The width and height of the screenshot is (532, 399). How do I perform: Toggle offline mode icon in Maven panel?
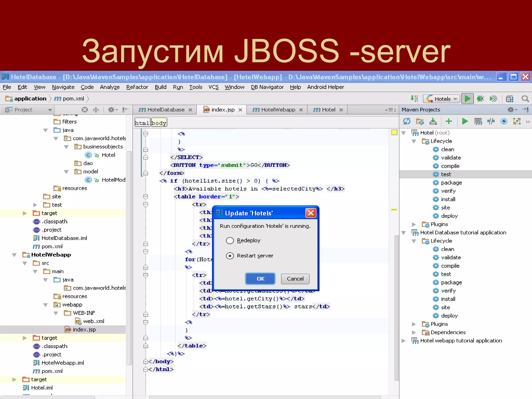click(491, 121)
